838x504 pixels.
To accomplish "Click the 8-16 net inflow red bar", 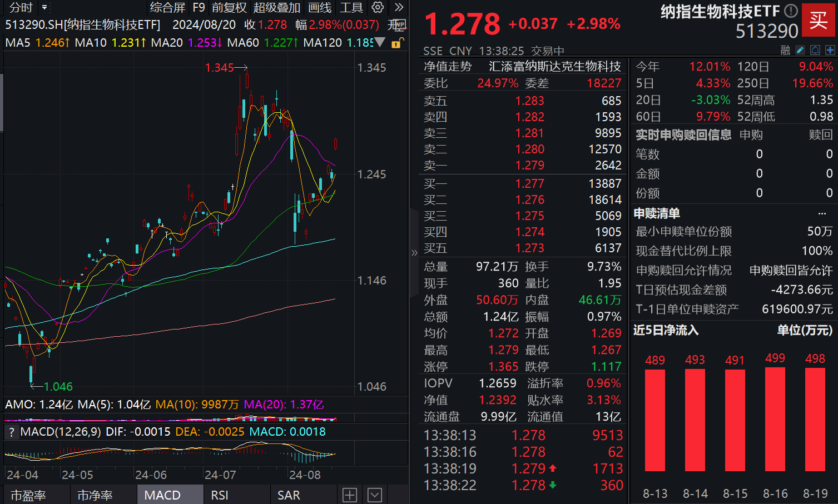I will [x=775, y=420].
